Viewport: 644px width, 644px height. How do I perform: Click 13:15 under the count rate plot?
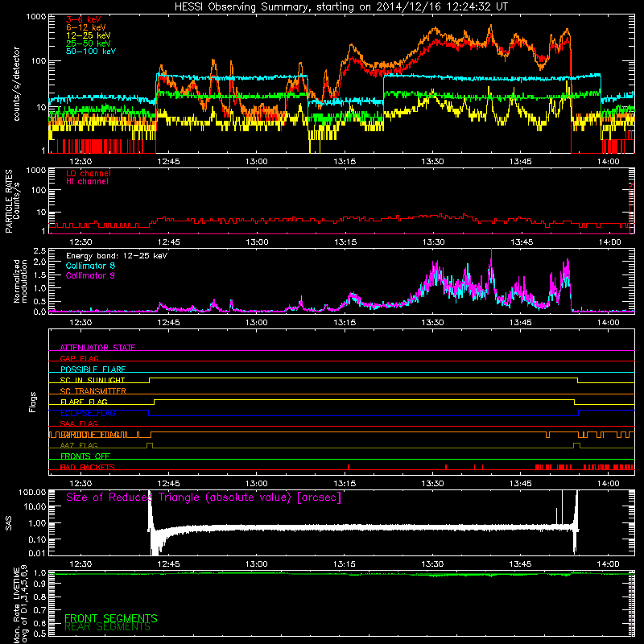(345, 162)
